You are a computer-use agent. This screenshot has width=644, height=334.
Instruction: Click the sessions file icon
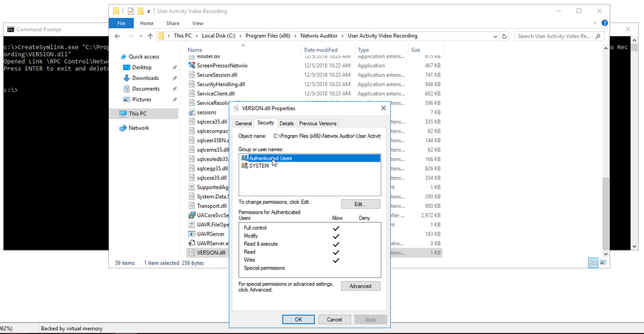tap(191, 113)
